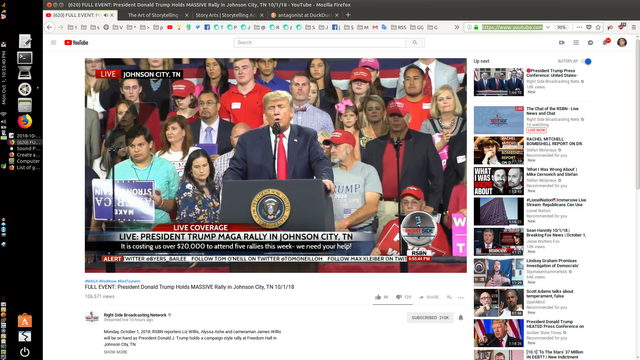Click the YouTube search magnifier button
The height and width of the screenshot is (360, 640).
tap(415, 42)
